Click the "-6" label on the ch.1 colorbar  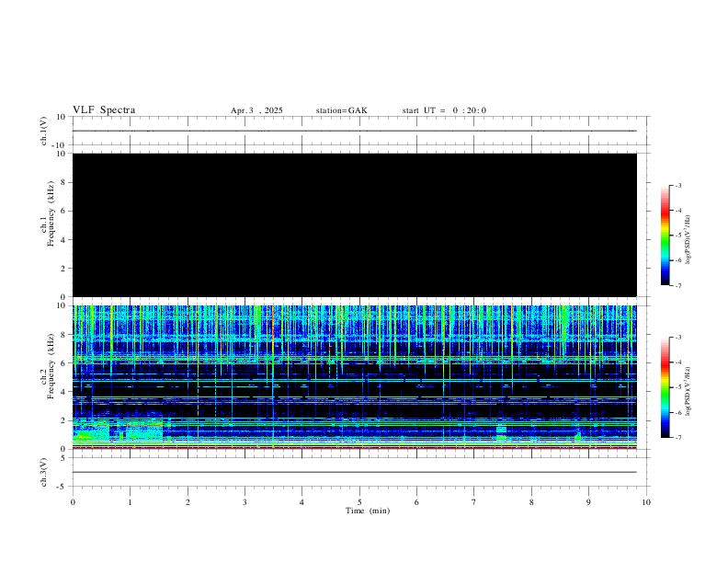pyautogui.click(x=677, y=260)
